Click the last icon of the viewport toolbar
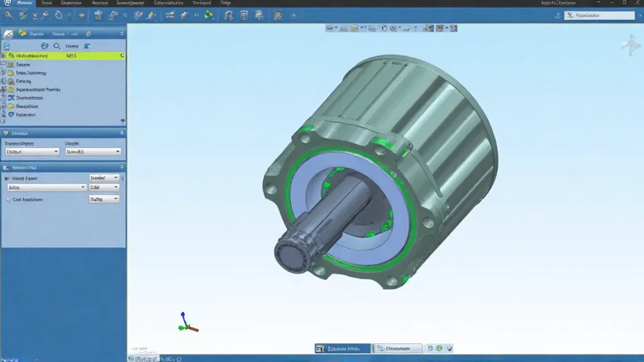The height and width of the screenshot is (362, 644). [x=453, y=28]
